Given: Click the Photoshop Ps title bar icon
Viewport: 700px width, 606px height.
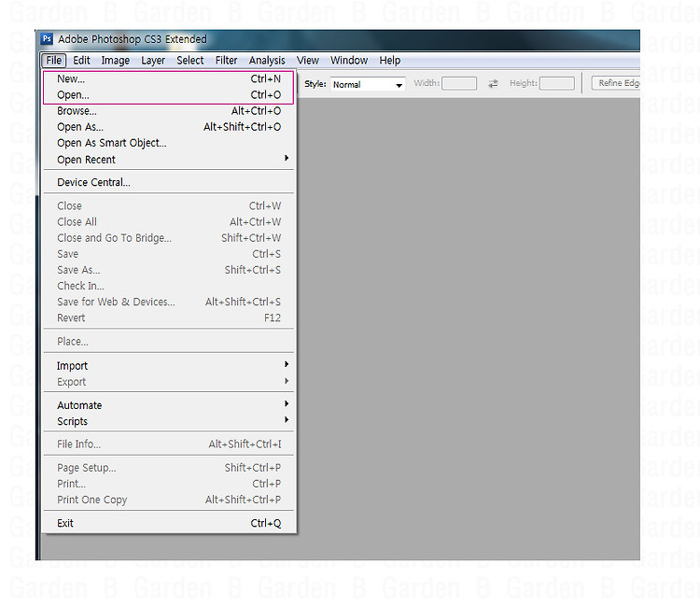Looking at the screenshot, I should [47, 39].
